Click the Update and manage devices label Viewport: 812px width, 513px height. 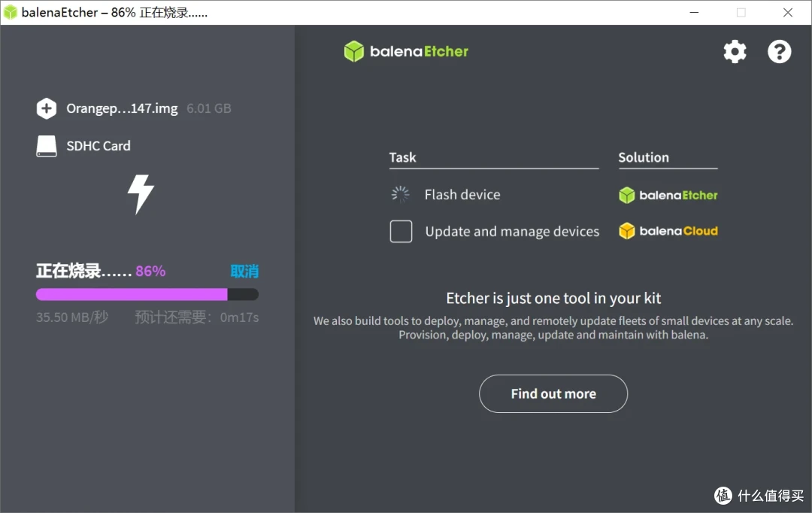pyautogui.click(x=512, y=232)
